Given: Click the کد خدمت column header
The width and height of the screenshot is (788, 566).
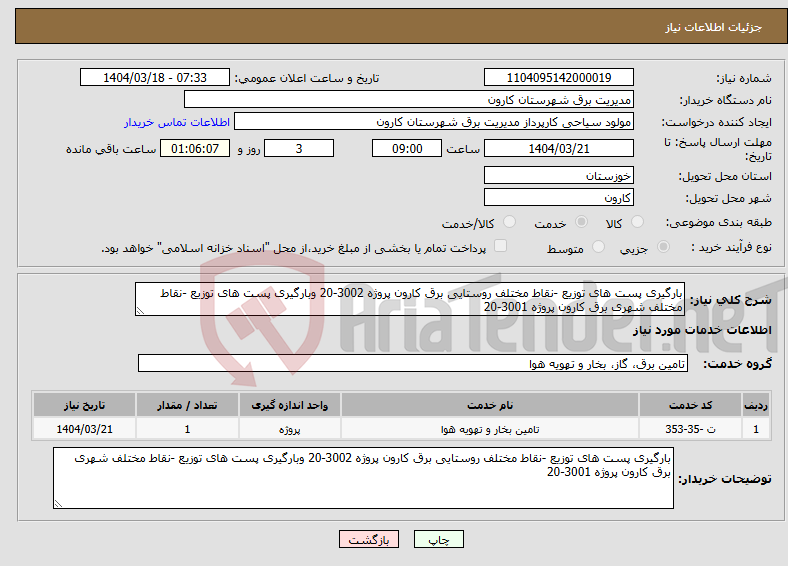Looking at the screenshot, I should point(691,405).
